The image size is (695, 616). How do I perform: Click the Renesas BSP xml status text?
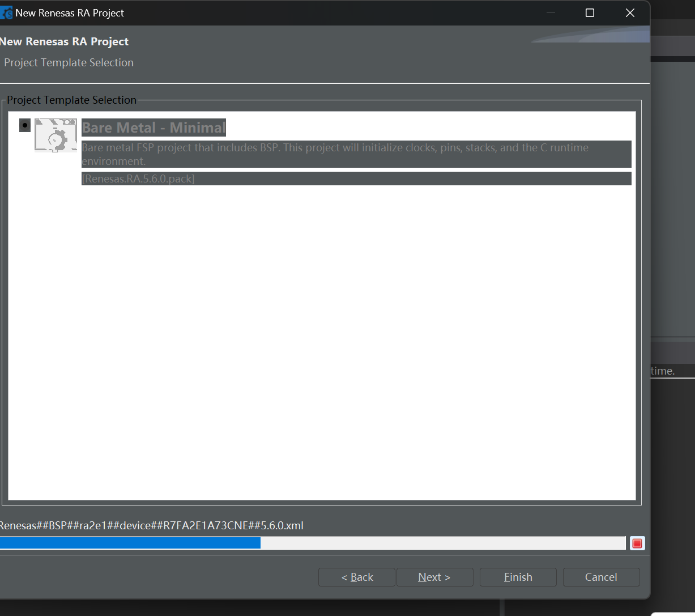[x=152, y=525]
